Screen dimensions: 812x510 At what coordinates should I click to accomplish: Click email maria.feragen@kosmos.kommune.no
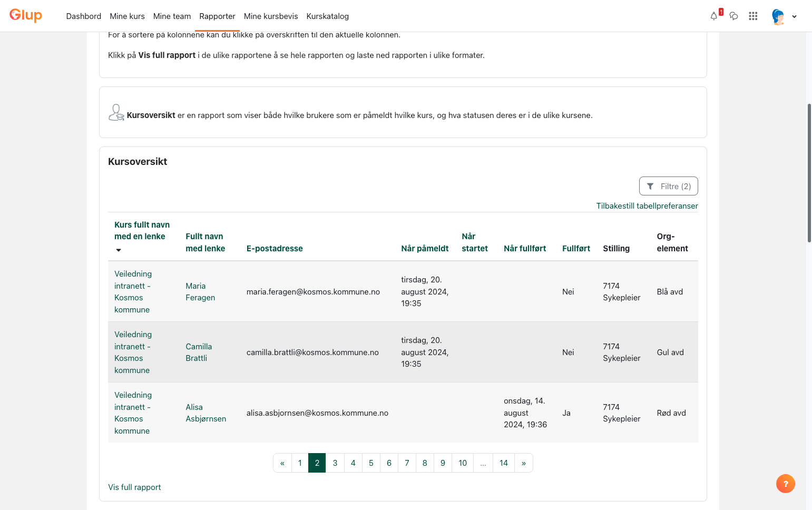313,292
